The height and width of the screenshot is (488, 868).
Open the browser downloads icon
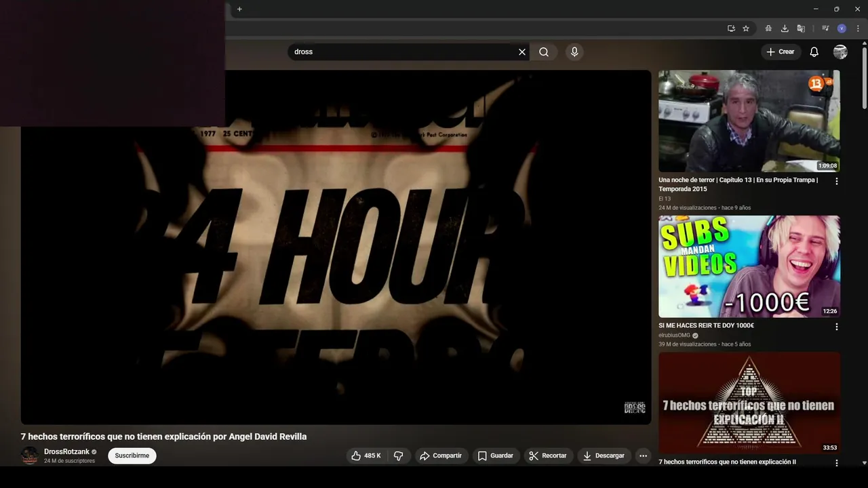(785, 28)
